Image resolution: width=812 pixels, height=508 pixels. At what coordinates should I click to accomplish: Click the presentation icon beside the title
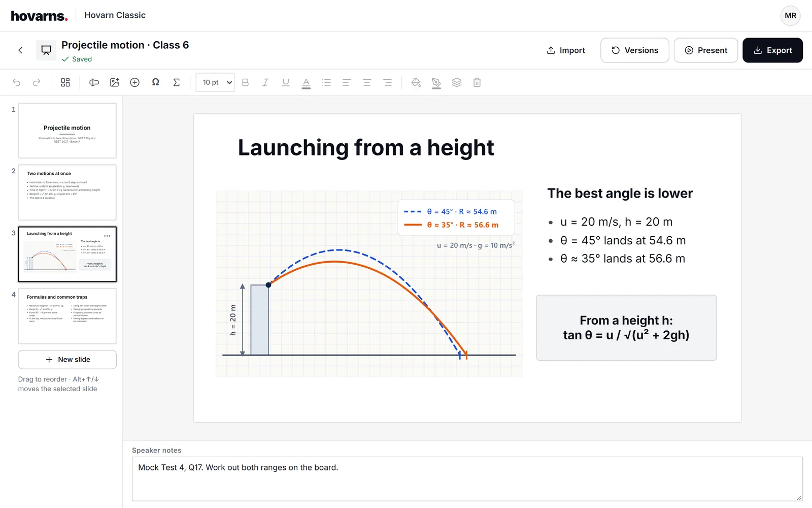click(46, 50)
